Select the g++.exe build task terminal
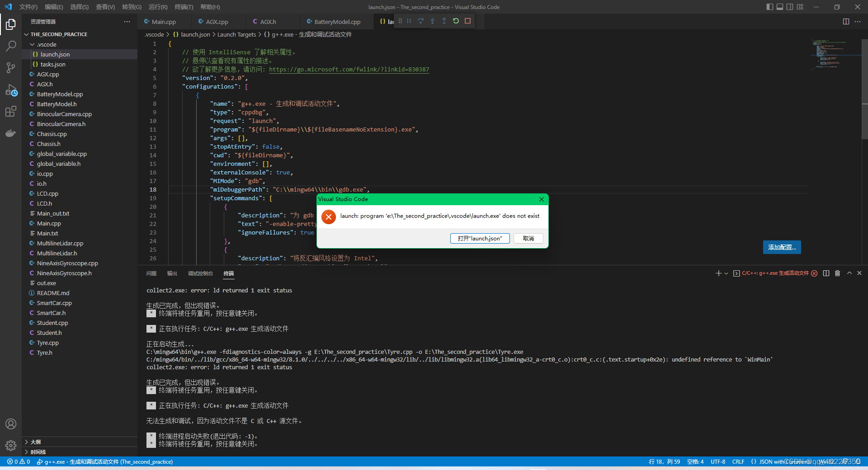This screenshot has width=868, height=470. click(x=775, y=273)
